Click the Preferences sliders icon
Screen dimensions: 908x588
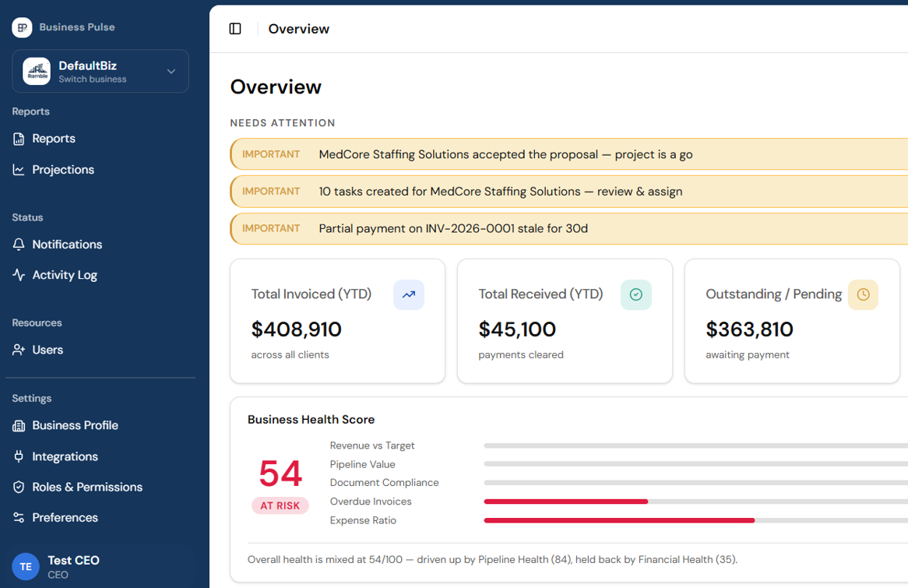pyautogui.click(x=19, y=518)
